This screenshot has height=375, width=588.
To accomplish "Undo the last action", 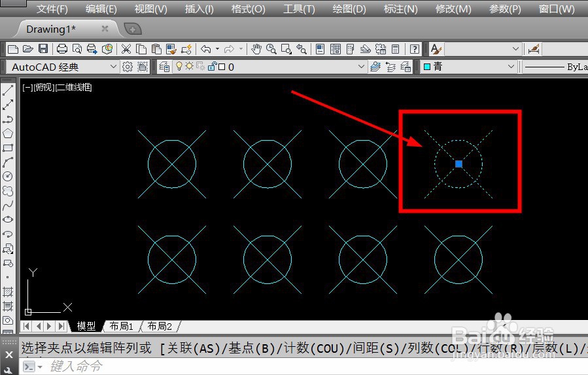I will tap(206, 49).
